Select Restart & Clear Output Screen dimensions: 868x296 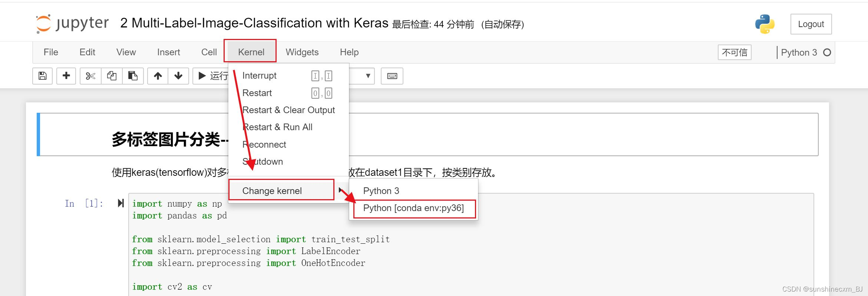(x=288, y=110)
